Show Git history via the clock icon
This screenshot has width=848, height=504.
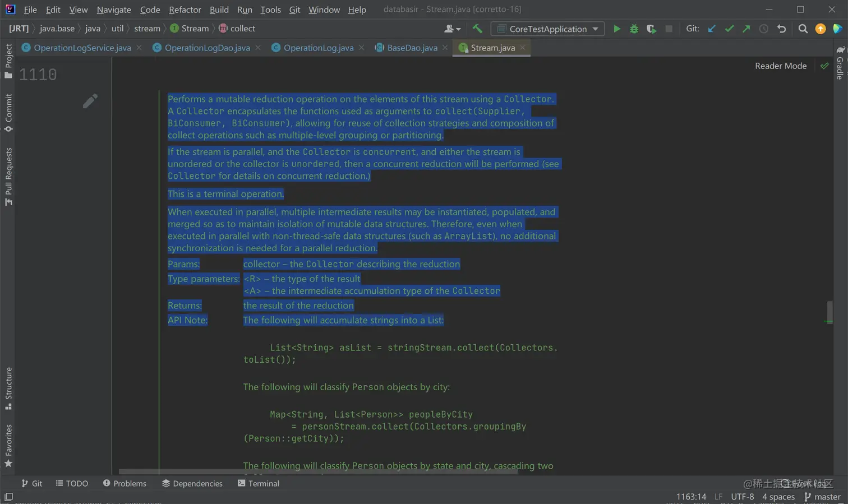coord(763,29)
